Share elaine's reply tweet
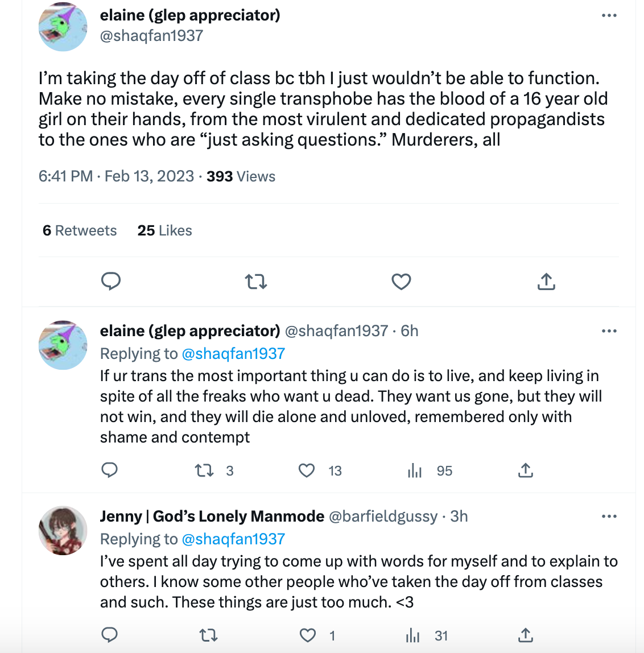644x653 pixels. tap(526, 470)
